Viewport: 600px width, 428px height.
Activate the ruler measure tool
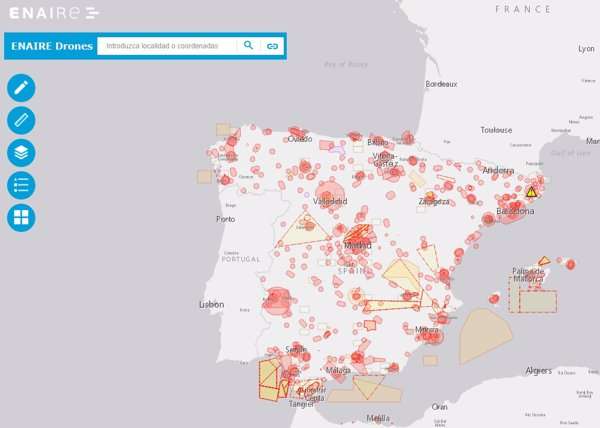[x=21, y=120]
